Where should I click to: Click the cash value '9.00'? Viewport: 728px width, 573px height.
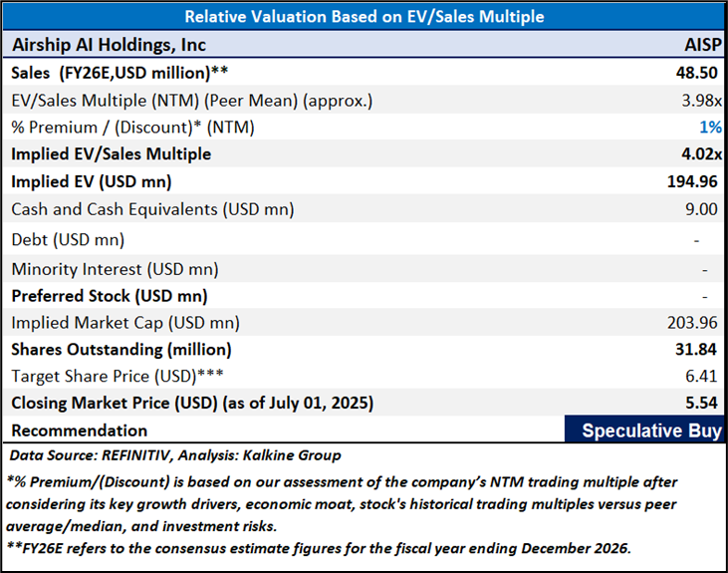coord(701,209)
